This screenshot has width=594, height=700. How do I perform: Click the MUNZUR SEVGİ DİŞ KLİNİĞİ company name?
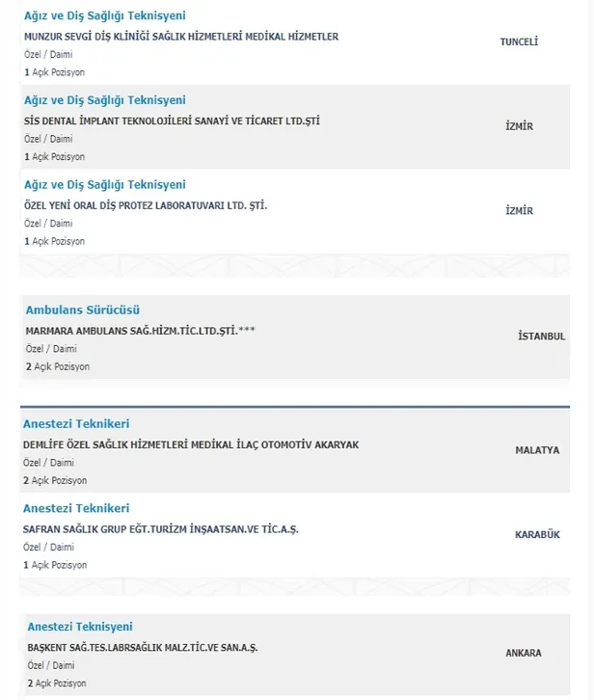[180, 37]
